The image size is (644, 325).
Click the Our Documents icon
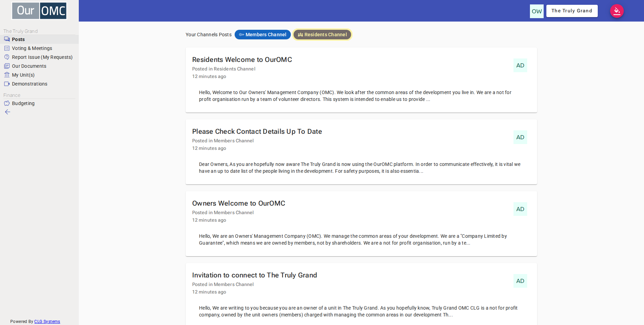pos(7,66)
